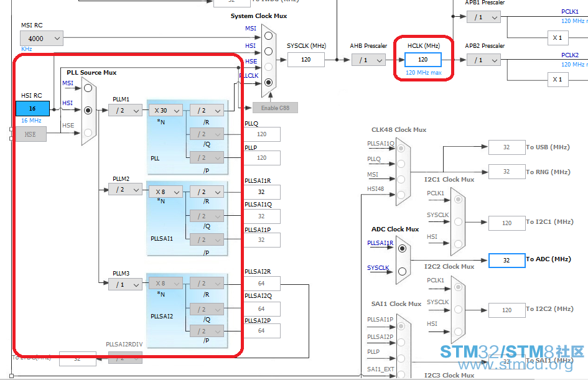The height and width of the screenshot is (380, 588).
Task: Click the SYSCLK (MHz) value field
Action: (306, 60)
